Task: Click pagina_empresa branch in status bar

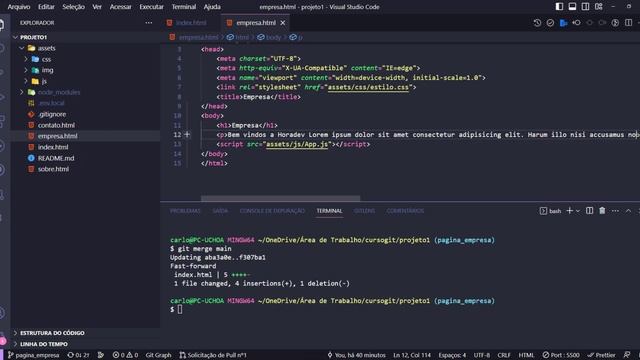Action: point(33,355)
